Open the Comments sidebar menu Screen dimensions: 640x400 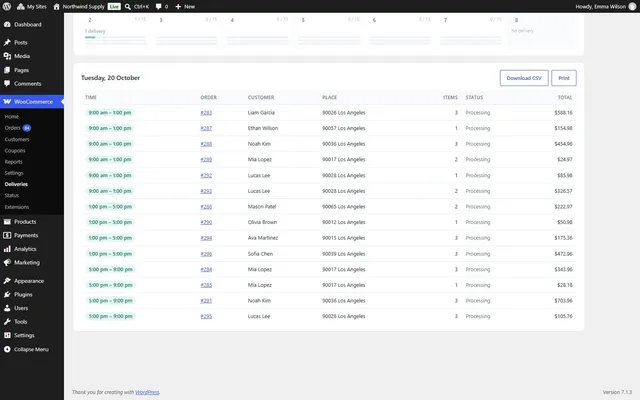(32, 84)
